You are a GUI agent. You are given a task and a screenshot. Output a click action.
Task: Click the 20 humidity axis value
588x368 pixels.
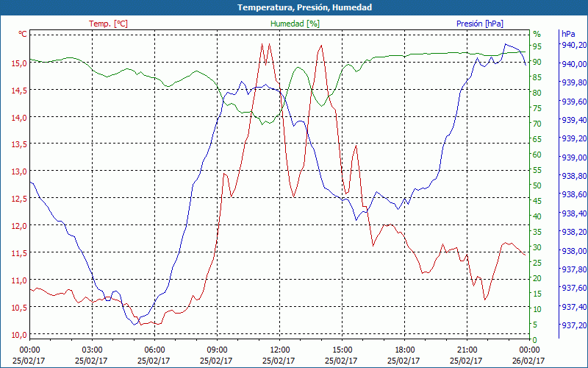tap(537, 278)
